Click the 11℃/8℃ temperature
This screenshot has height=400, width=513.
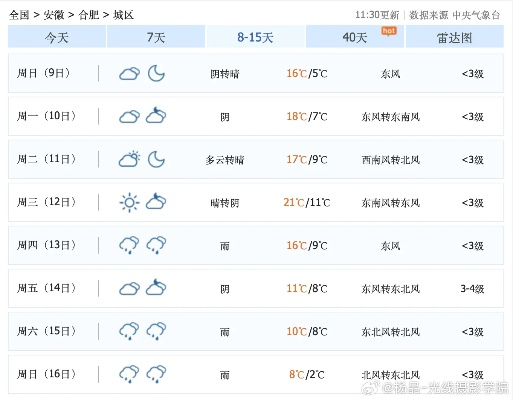pyautogui.click(x=307, y=288)
